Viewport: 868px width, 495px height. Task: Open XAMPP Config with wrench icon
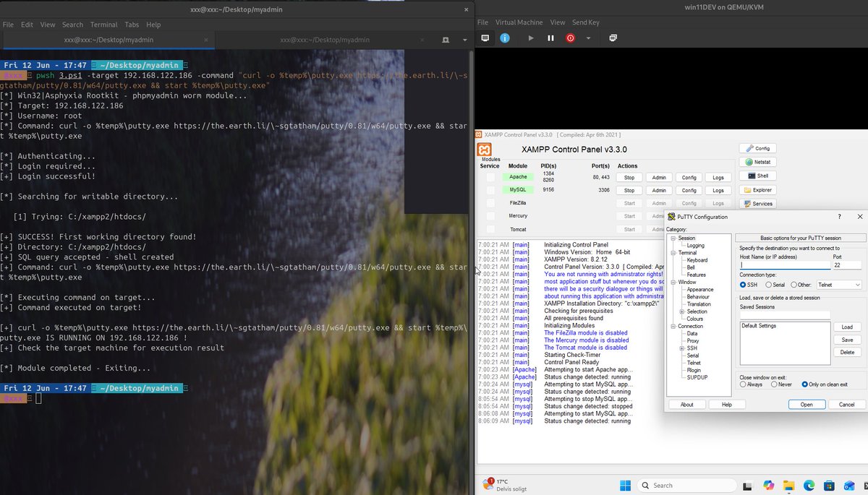click(757, 148)
